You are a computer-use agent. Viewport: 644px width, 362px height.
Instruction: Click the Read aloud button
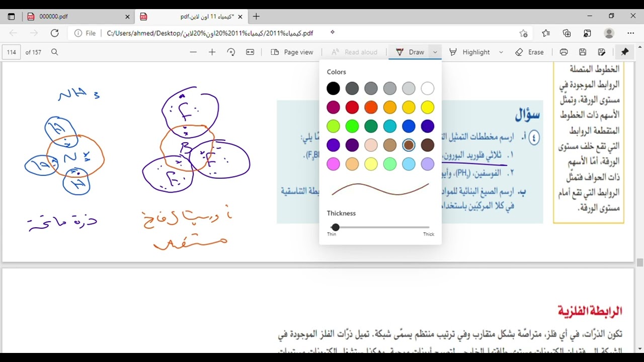pos(354,52)
